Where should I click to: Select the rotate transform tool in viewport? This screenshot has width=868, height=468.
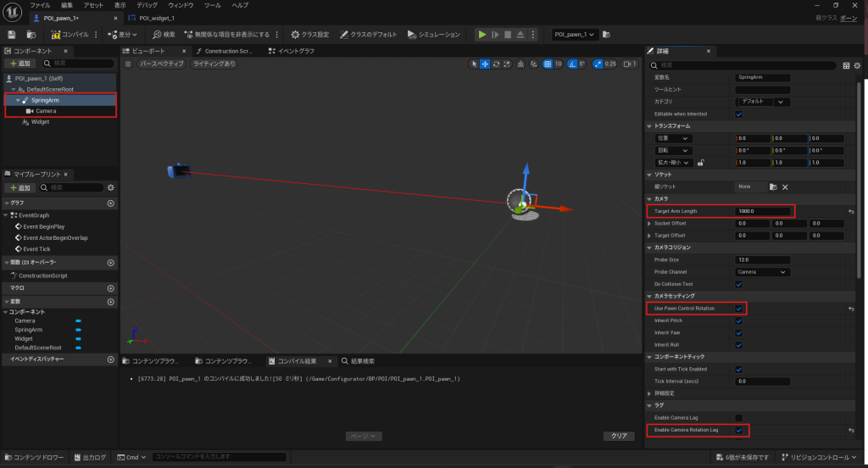[x=496, y=64]
